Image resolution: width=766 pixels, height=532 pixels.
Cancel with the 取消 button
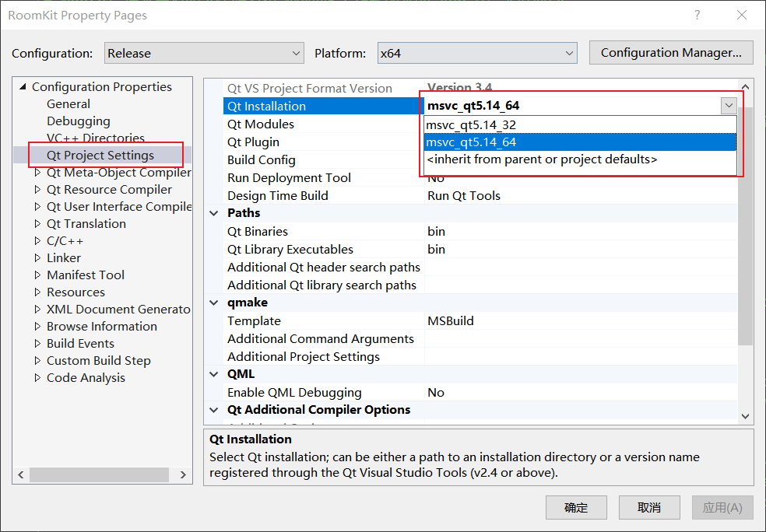pyautogui.click(x=649, y=508)
